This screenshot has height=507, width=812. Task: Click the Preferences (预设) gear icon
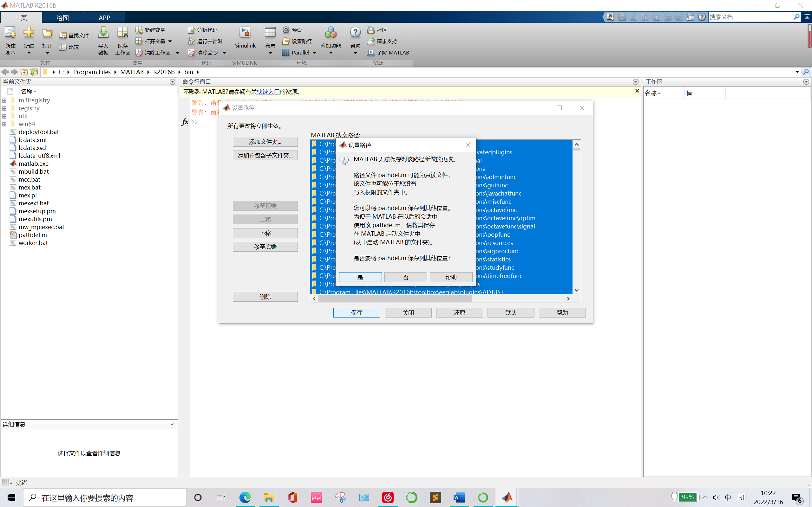click(x=286, y=30)
